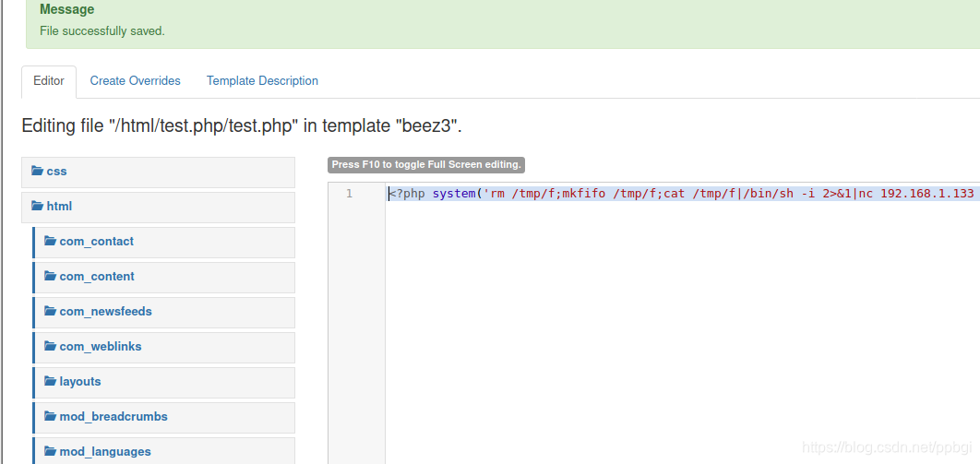Screen dimensions: 980x464
Task: Open the layouts folder label
Action: pyautogui.click(x=80, y=381)
